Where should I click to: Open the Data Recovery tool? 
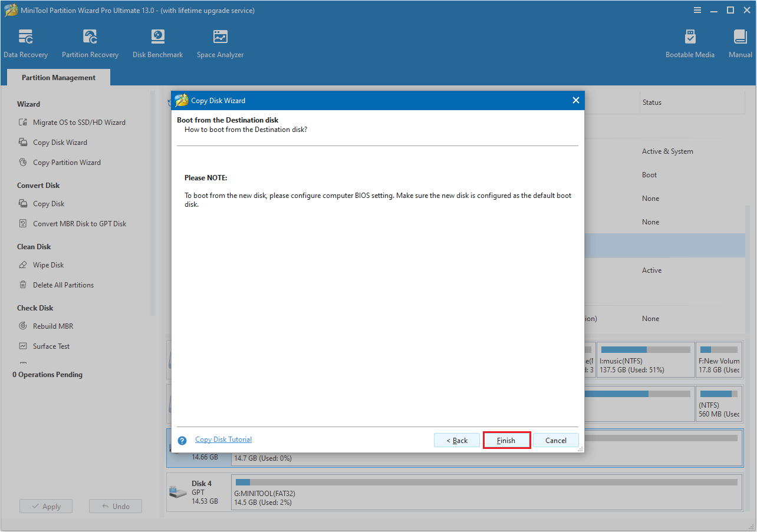(26, 42)
